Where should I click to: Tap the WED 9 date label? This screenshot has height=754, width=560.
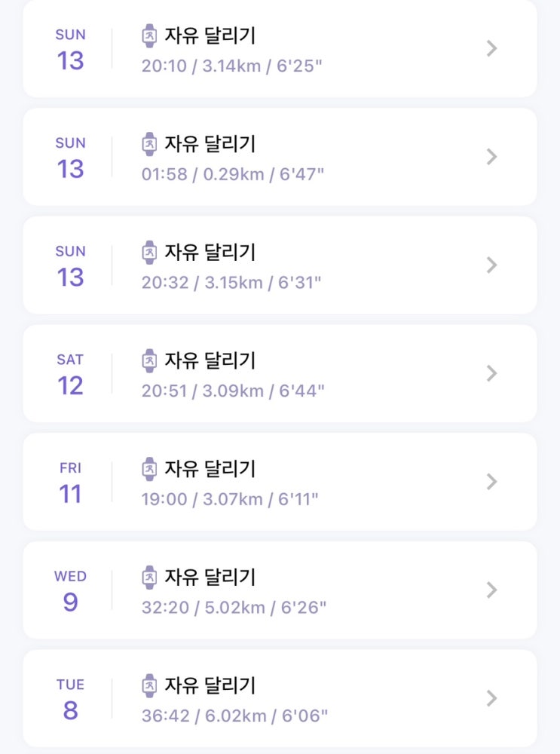[70, 591]
